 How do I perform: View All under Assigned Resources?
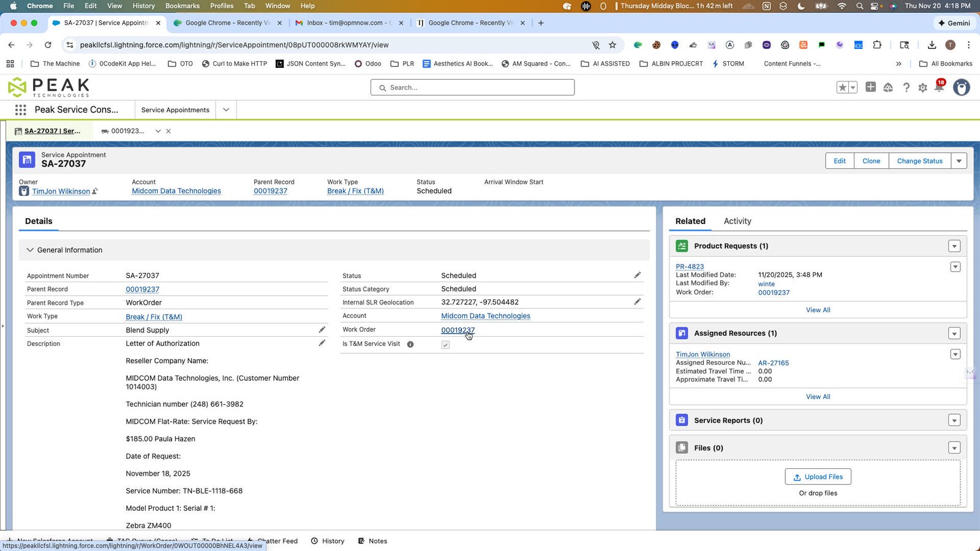[x=818, y=397]
